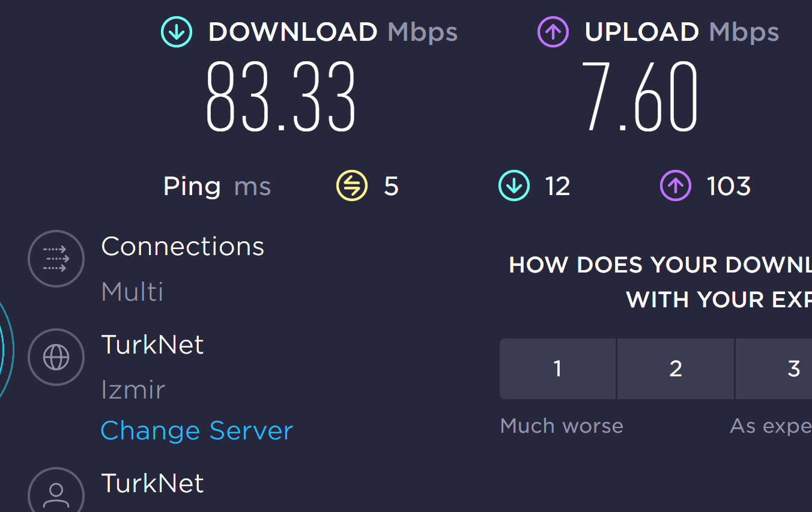This screenshot has height=512, width=812.
Task: Open the Change Server link
Action: point(196,431)
